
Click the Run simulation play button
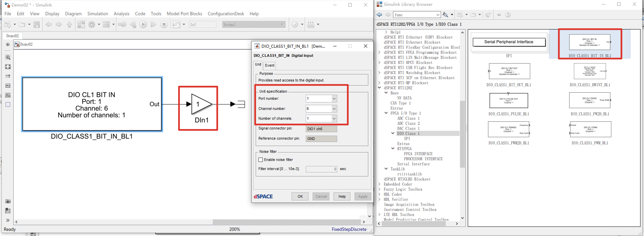pos(143,25)
